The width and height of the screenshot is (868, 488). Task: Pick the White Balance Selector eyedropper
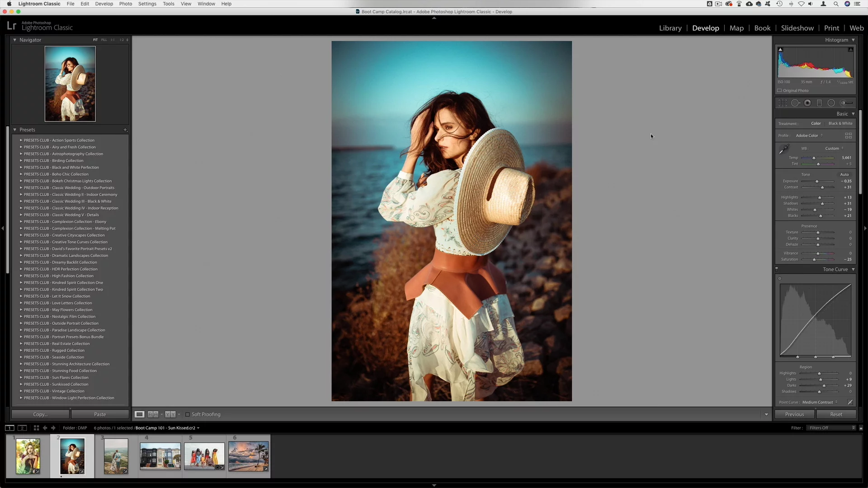784,149
